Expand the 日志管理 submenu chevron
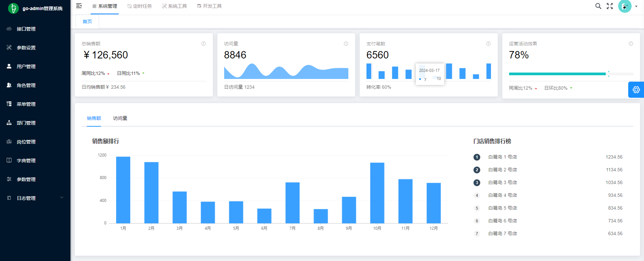The image size is (644, 261). pos(62,198)
